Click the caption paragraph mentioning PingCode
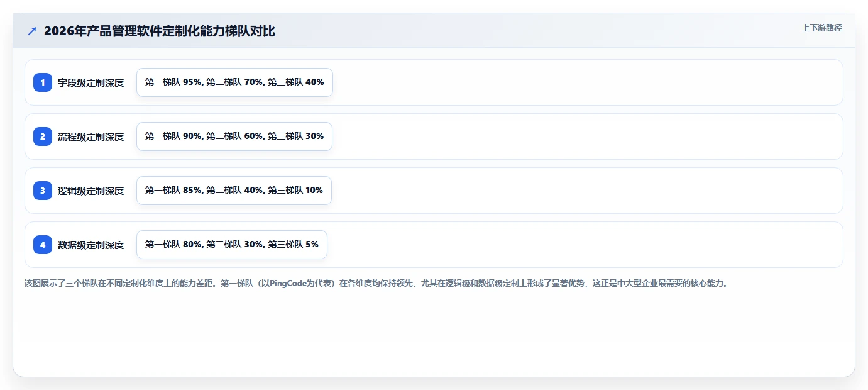Viewport: 868px width, 390px height. tap(376, 283)
